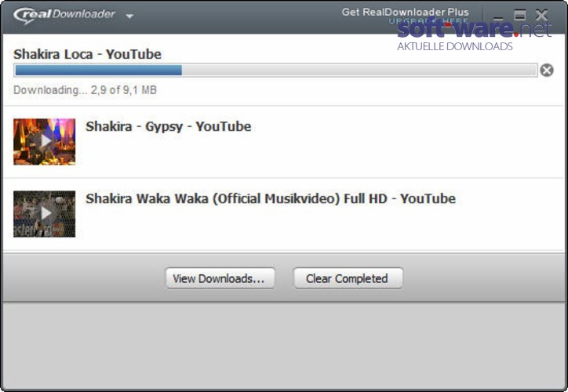Click the RealDownloader logo in the title bar

coord(64,15)
